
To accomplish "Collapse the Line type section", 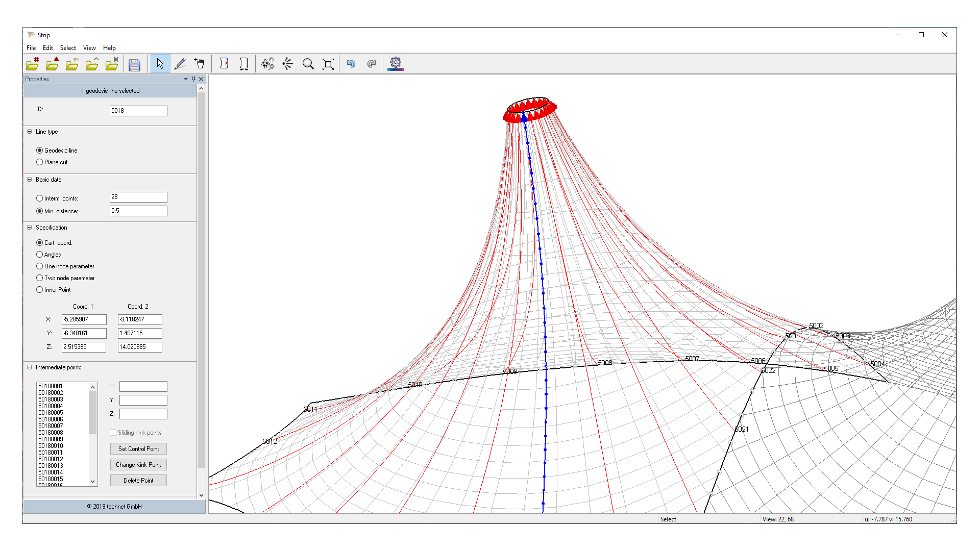I will tap(30, 132).
